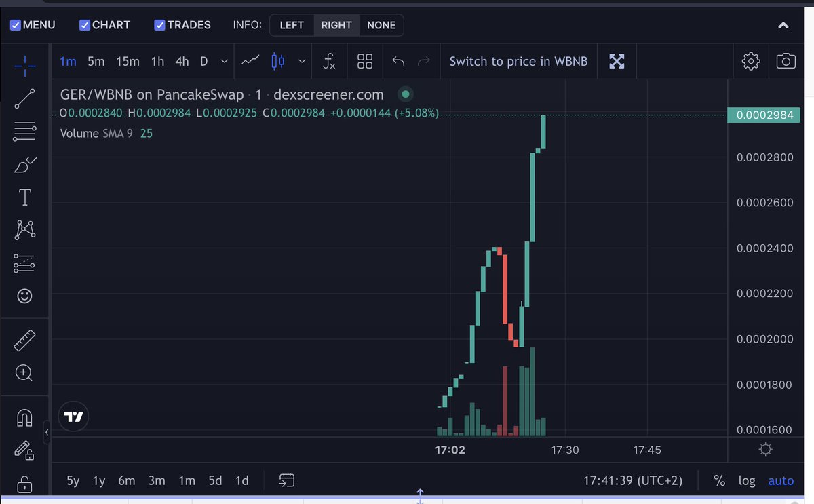
Task: Click the green market status dot
Action: (406, 94)
